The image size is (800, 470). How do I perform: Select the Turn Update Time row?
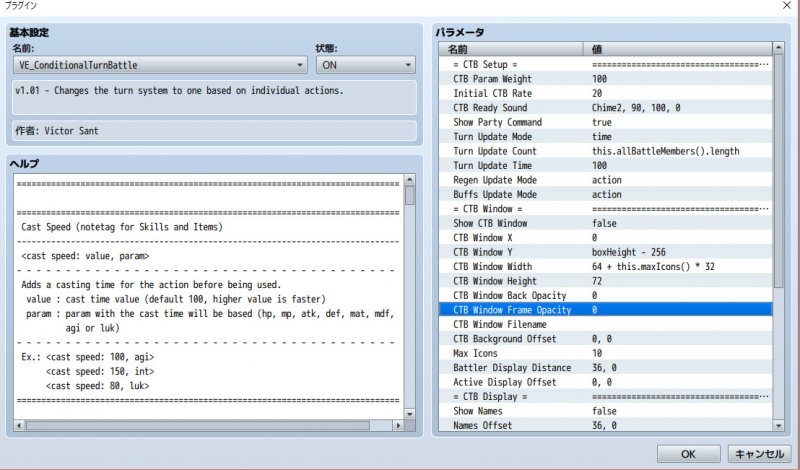(606, 165)
